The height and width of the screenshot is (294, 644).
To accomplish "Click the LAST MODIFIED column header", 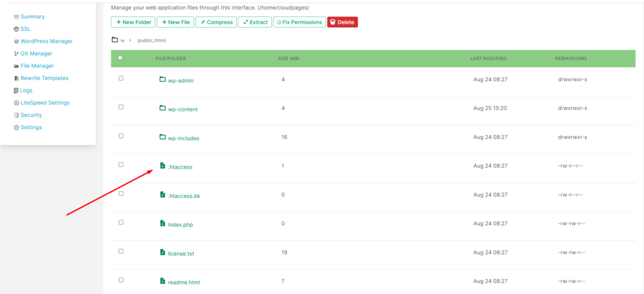I will click(488, 59).
